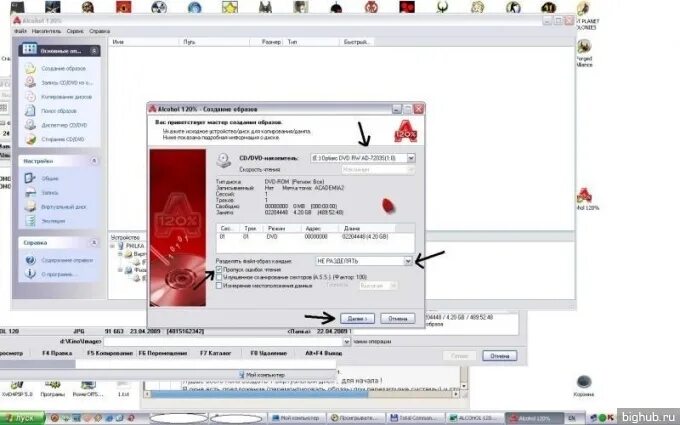The height and width of the screenshot is (425, 680).
Task: Open the 1.txt file icon on desktop
Action: [x=123, y=385]
